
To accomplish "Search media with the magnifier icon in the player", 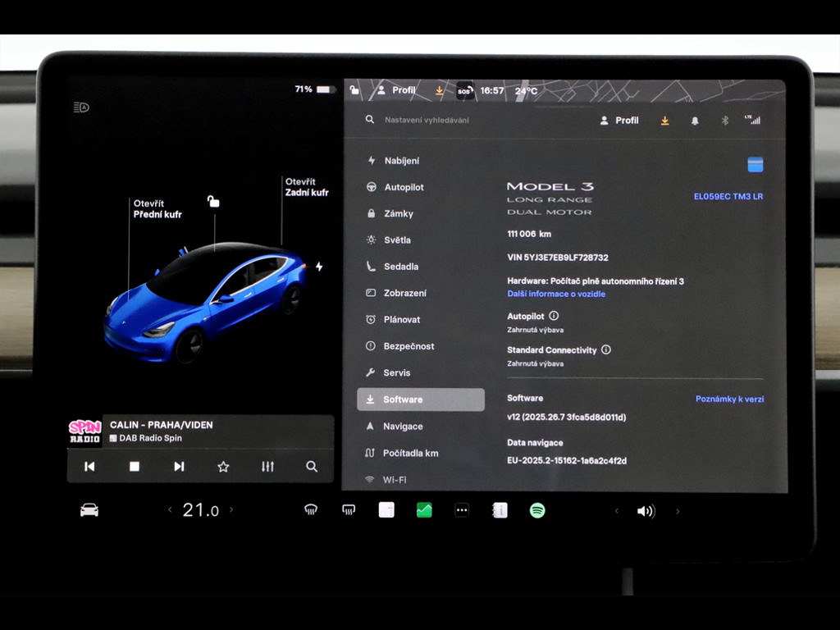I will click(312, 467).
